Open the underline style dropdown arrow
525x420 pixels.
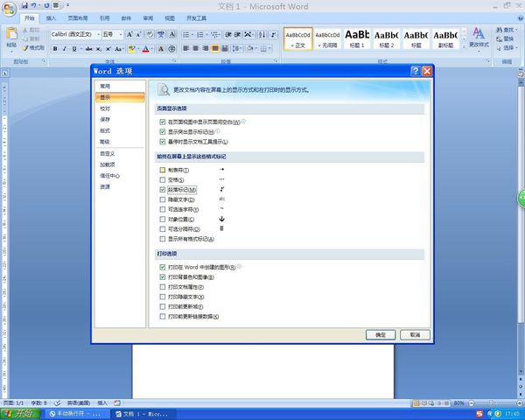pos(80,49)
